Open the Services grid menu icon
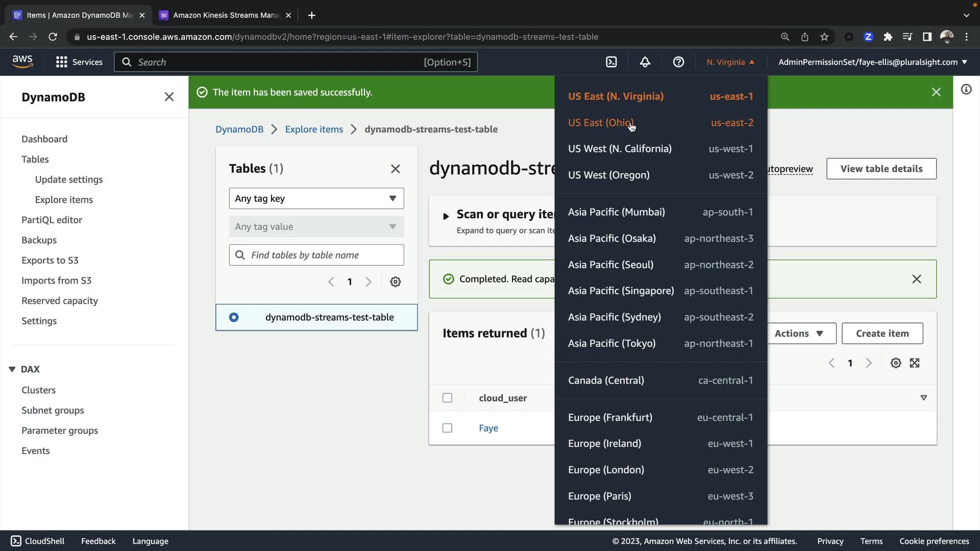The height and width of the screenshot is (551, 980). pos(62,62)
